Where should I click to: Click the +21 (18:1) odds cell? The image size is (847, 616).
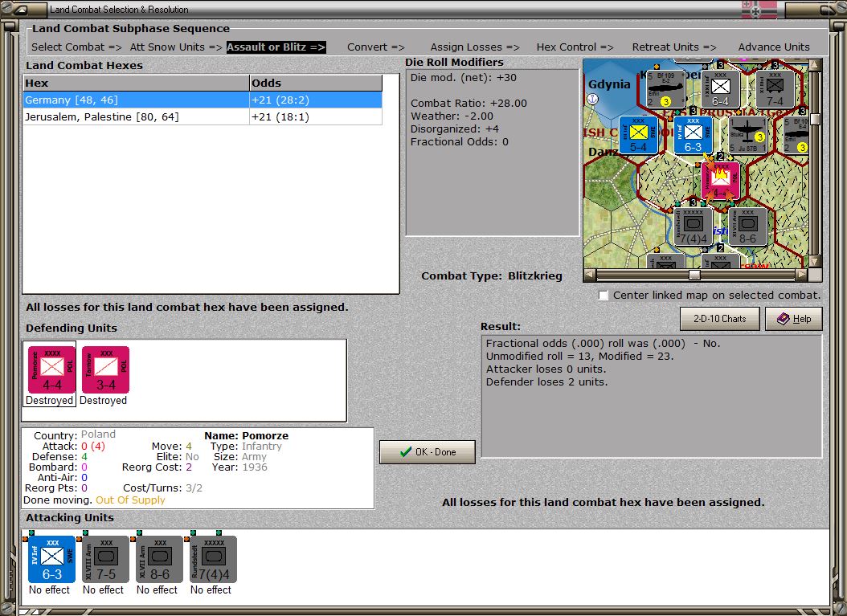tap(316, 116)
